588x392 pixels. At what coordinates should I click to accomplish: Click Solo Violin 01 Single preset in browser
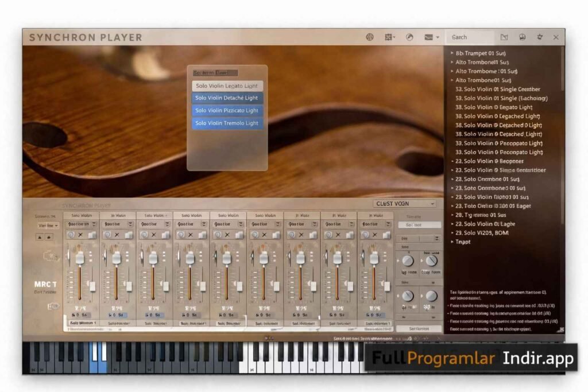[x=497, y=90]
